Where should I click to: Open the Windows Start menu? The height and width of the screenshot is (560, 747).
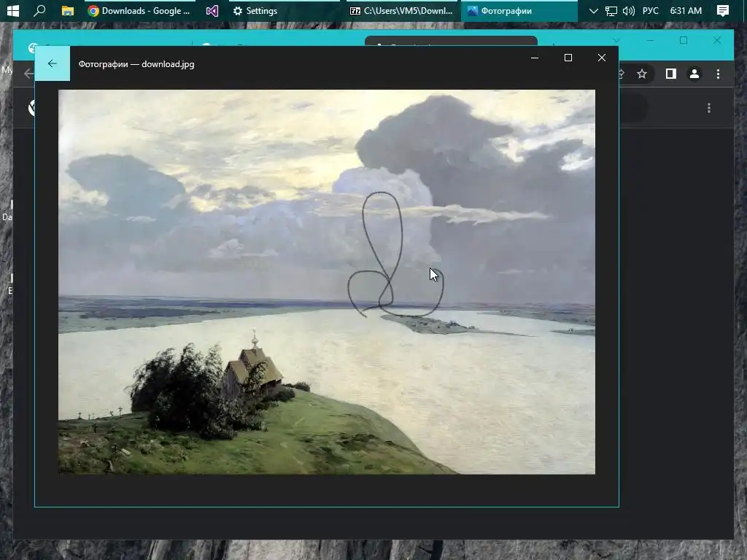click(13, 10)
